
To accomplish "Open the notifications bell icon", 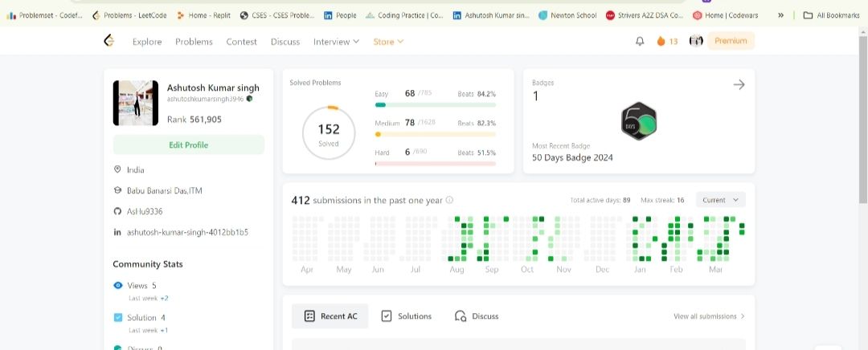I will [x=640, y=41].
